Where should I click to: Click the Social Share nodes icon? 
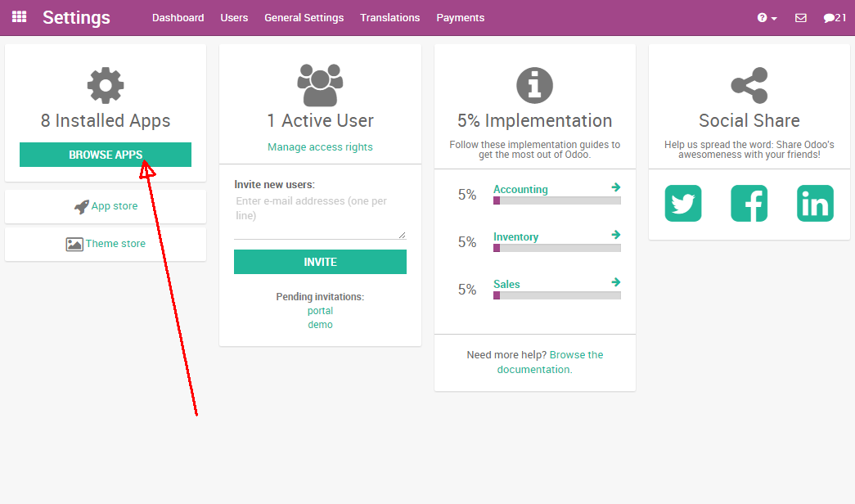[x=749, y=86]
